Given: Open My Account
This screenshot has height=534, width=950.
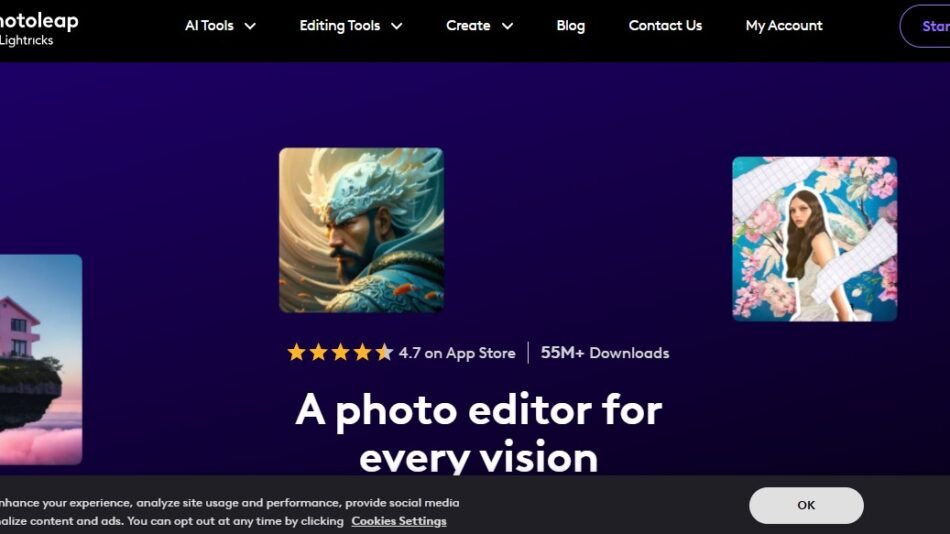Looking at the screenshot, I should pos(784,25).
